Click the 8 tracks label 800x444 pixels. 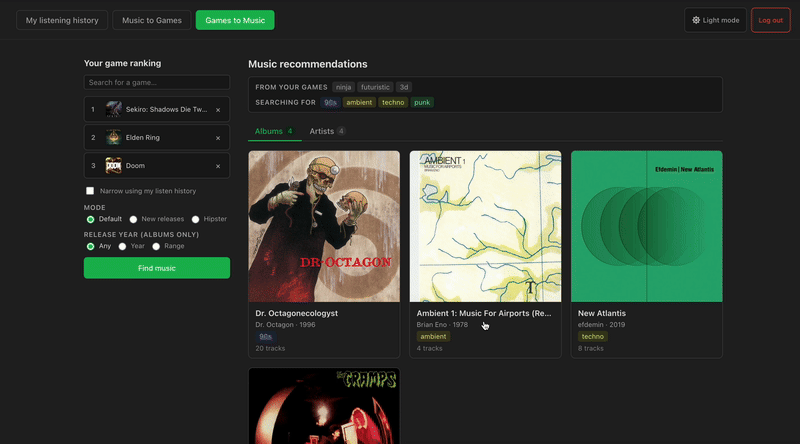click(x=590, y=349)
